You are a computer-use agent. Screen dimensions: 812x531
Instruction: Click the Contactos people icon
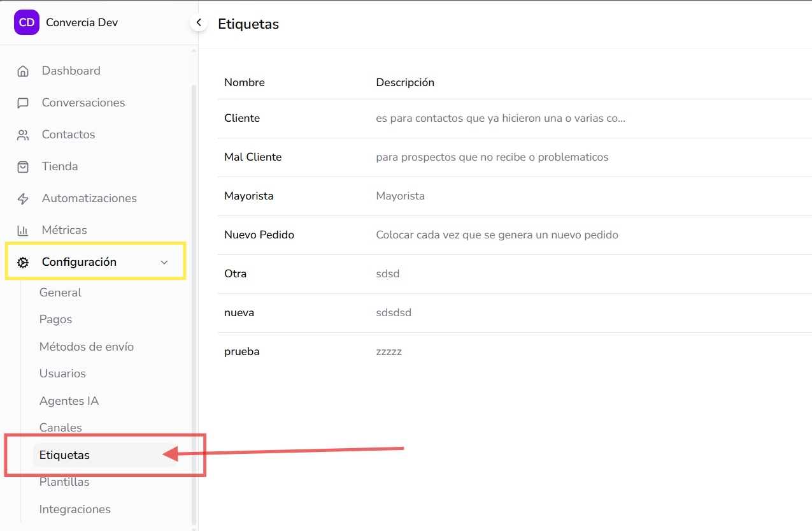coord(23,135)
